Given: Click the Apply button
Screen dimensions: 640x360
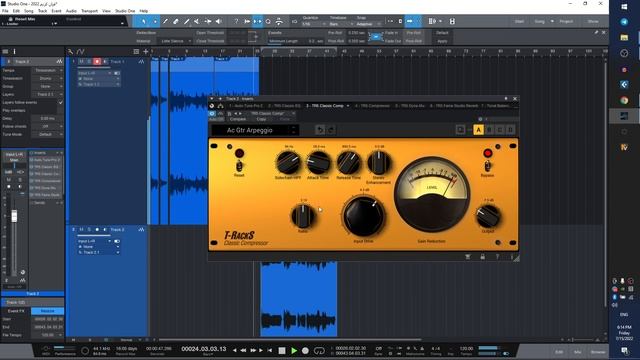Looking at the screenshot, I should [x=442, y=41].
